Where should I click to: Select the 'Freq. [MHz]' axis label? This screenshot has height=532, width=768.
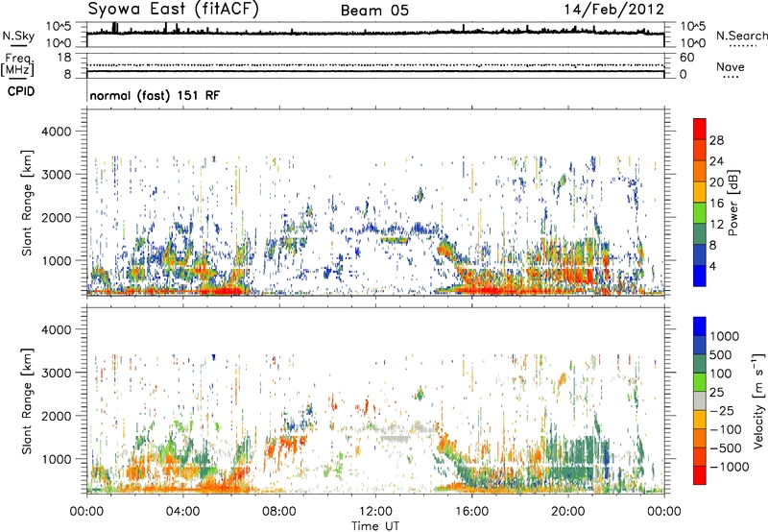17,64
